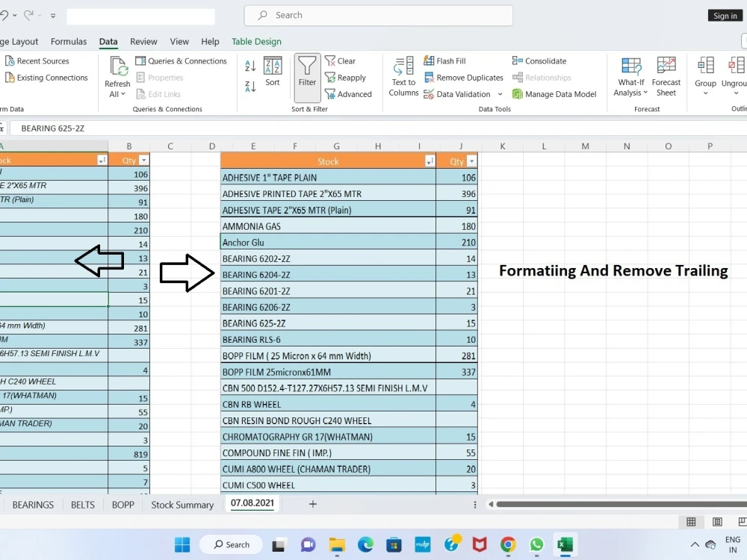Click inside the Search box at the top
This screenshot has width=747, height=560.
pyautogui.click(x=377, y=15)
